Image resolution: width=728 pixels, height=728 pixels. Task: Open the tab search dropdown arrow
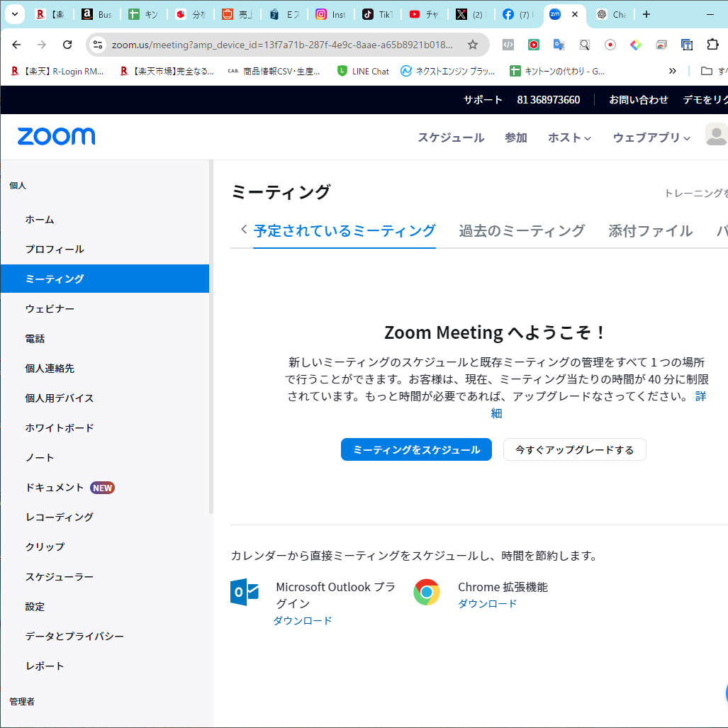coord(15,14)
